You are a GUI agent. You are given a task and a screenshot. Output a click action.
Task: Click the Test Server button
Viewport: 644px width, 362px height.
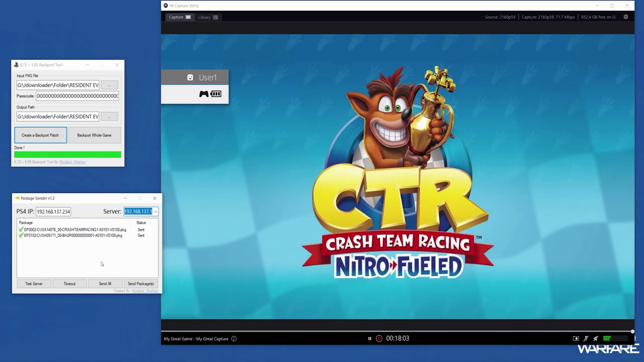(x=34, y=284)
